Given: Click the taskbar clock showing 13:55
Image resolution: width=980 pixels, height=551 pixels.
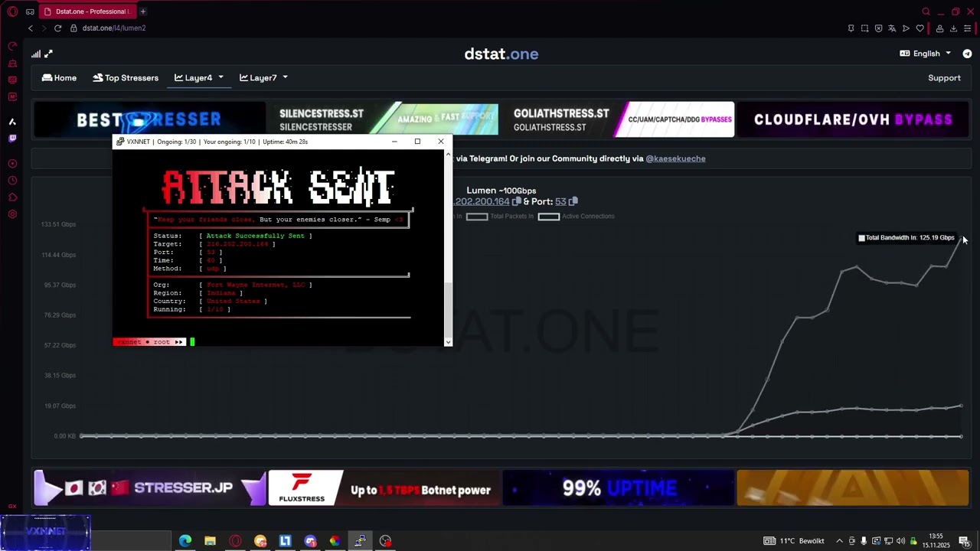Looking at the screenshot, I should pos(936,541).
